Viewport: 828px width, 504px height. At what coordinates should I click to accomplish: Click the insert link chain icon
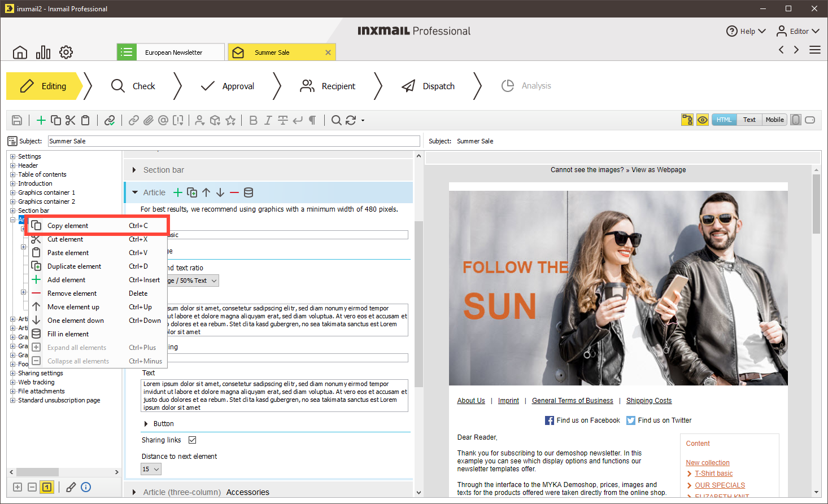[134, 120]
